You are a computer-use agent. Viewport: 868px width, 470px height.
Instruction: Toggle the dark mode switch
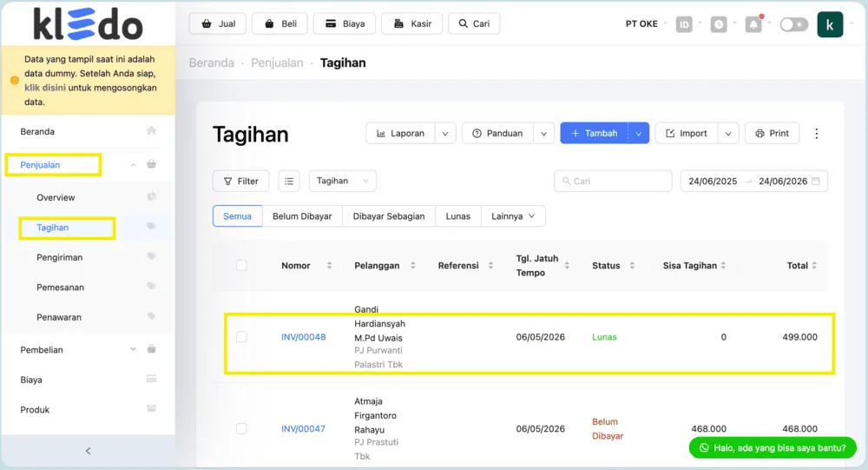pos(794,24)
